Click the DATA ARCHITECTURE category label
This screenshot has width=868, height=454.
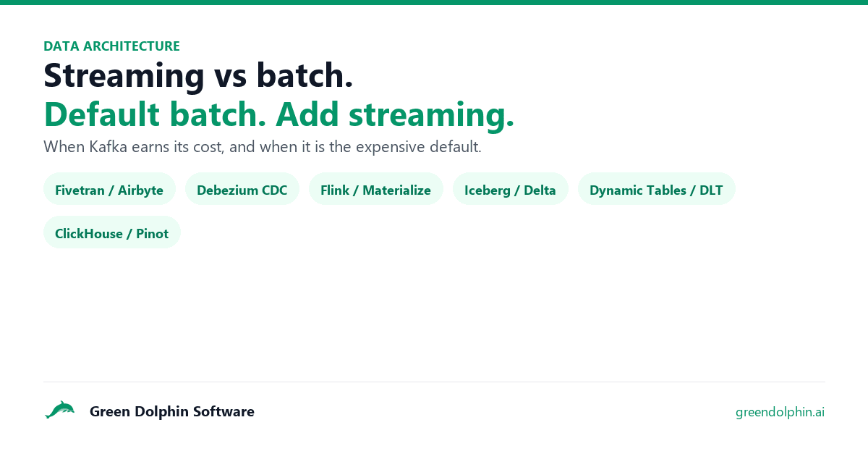point(111,46)
